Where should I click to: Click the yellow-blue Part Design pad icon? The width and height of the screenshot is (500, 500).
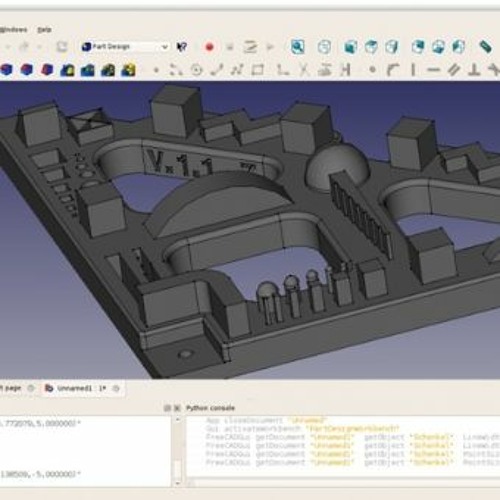click(x=128, y=70)
